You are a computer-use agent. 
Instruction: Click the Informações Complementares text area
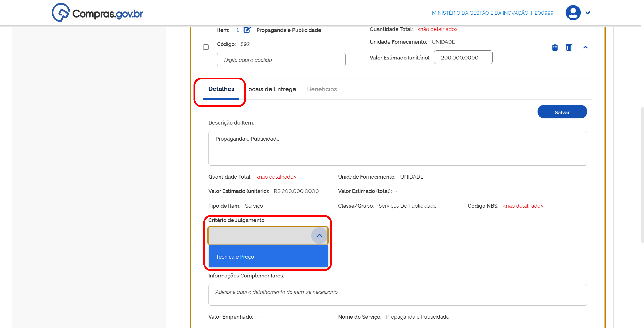pos(397,295)
